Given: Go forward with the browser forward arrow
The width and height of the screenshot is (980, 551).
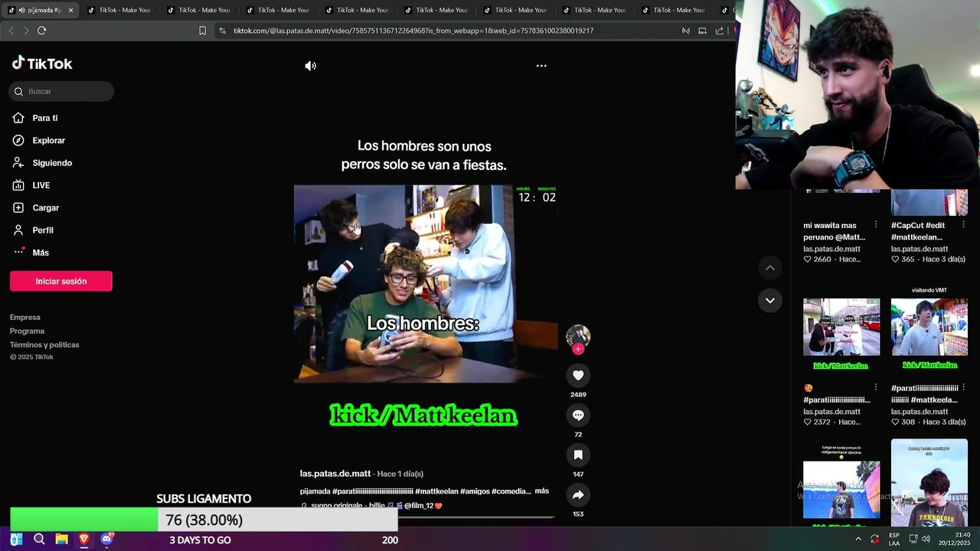Looking at the screenshot, I should (26, 31).
